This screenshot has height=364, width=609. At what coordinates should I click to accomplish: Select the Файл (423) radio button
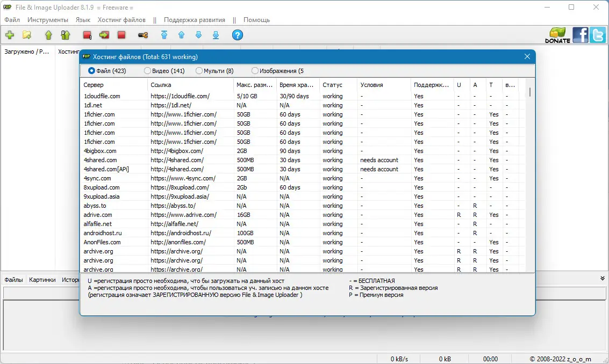(x=107, y=71)
